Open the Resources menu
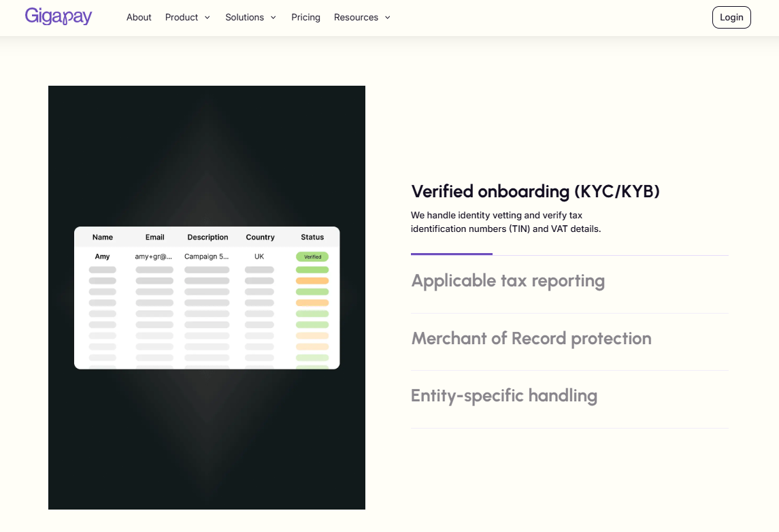 [356, 18]
